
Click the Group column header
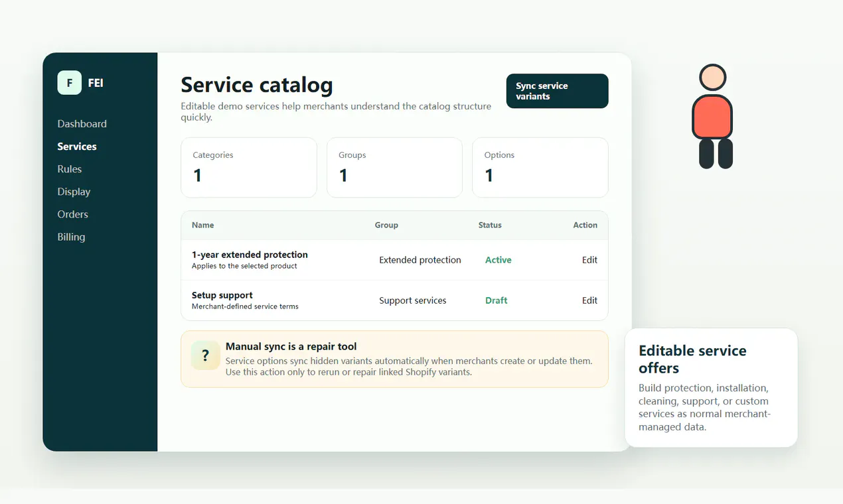(386, 225)
